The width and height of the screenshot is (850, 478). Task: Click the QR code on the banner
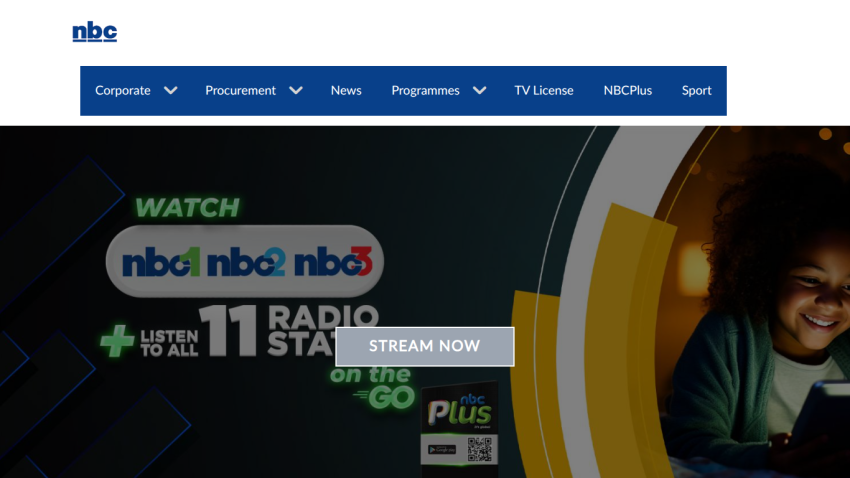click(x=480, y=449)
